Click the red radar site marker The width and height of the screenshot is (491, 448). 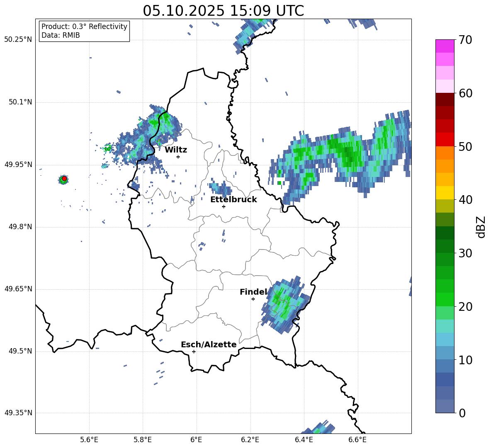click(x=64, y=179)
